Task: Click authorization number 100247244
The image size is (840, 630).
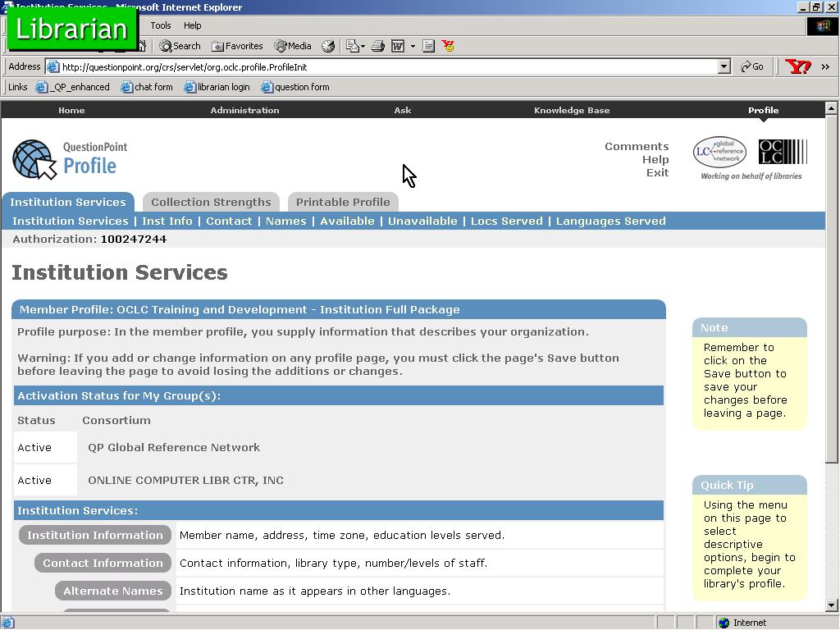Action: (134, 239)
